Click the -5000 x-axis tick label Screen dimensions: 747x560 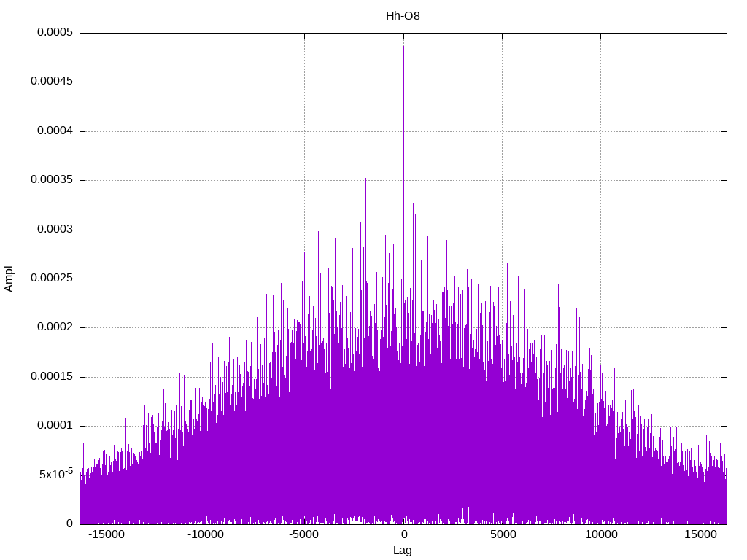(x=304, y=534)
